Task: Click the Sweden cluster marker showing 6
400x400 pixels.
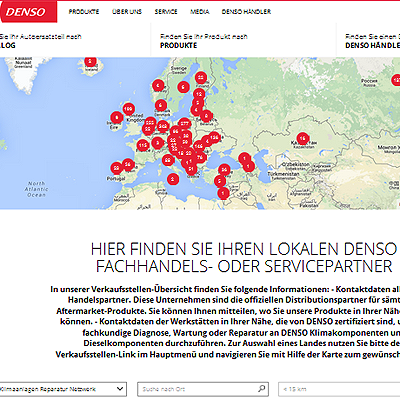Action: [183, 87]
